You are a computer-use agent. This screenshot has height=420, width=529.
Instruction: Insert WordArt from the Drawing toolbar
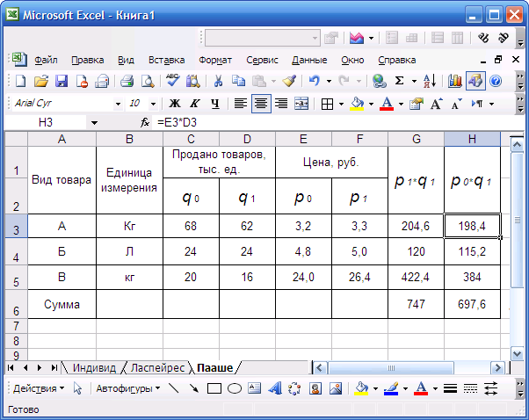tap(274, 387)
